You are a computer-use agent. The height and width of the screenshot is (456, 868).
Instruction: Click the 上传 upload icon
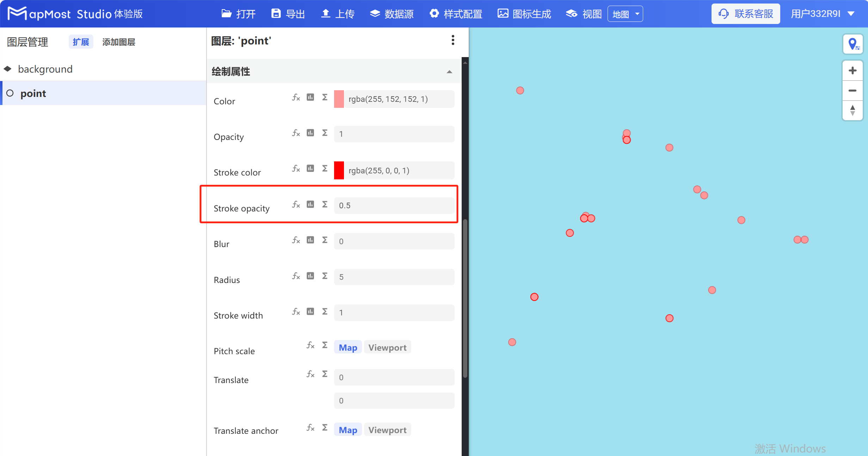pos(326,14)
